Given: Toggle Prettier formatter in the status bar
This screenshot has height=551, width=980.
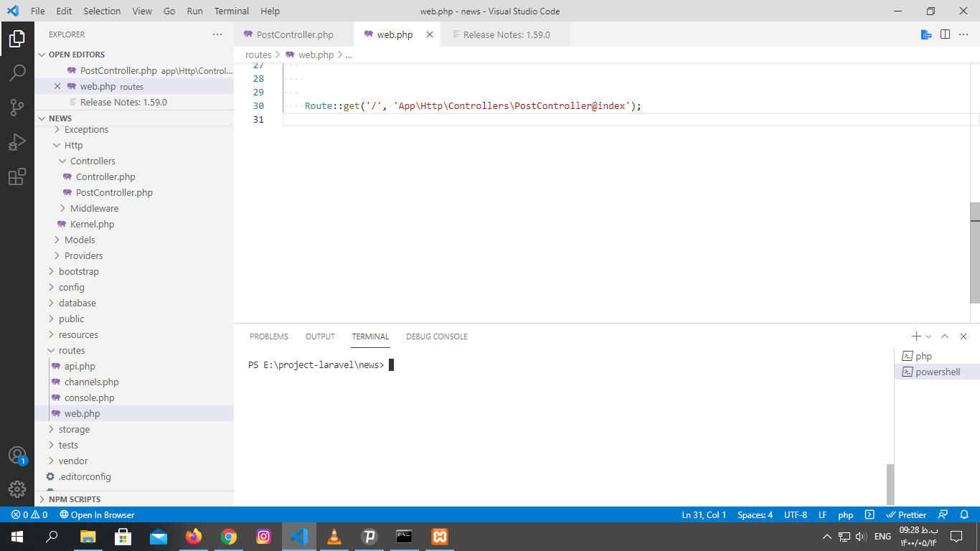Looking at the screenshot, I should [x=907, y=515].
